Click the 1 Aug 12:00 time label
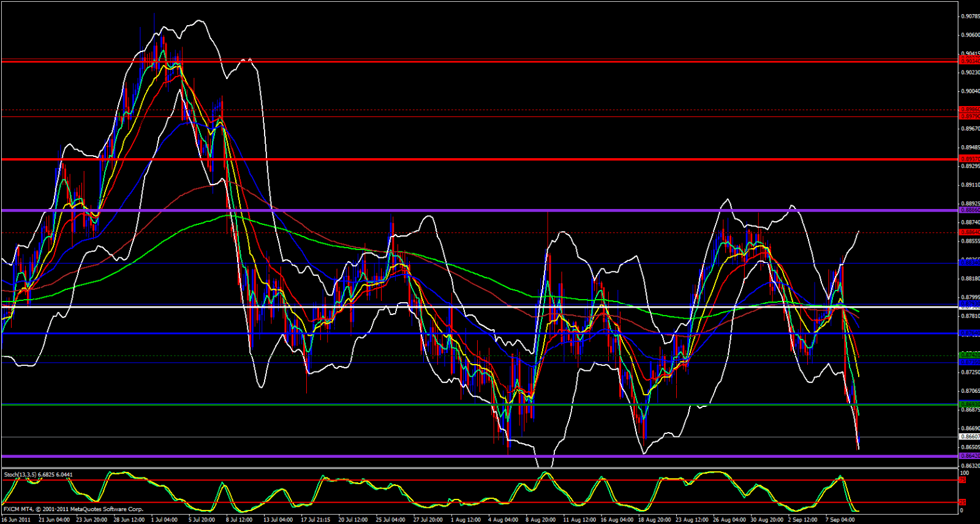 466,520
